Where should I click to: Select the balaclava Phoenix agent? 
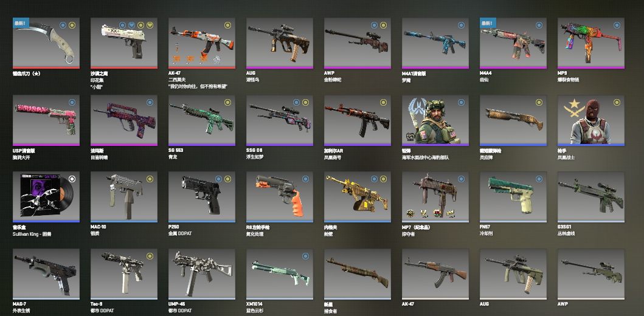point(590,121)
